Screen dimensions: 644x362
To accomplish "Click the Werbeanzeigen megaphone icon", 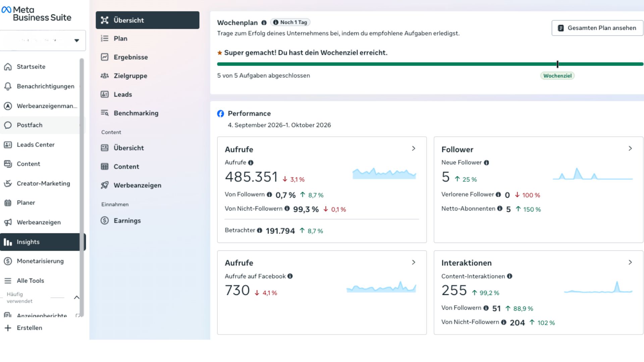I will pos(8,222).
